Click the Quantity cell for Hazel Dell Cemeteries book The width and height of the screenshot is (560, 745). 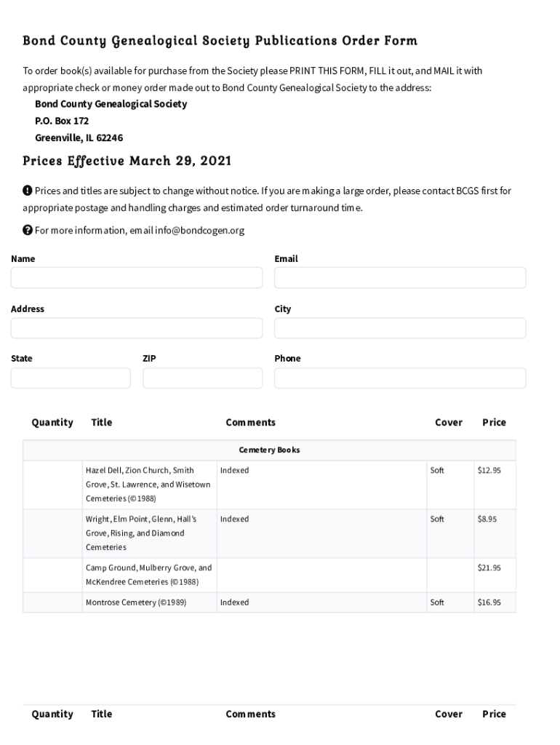point(52,484)
